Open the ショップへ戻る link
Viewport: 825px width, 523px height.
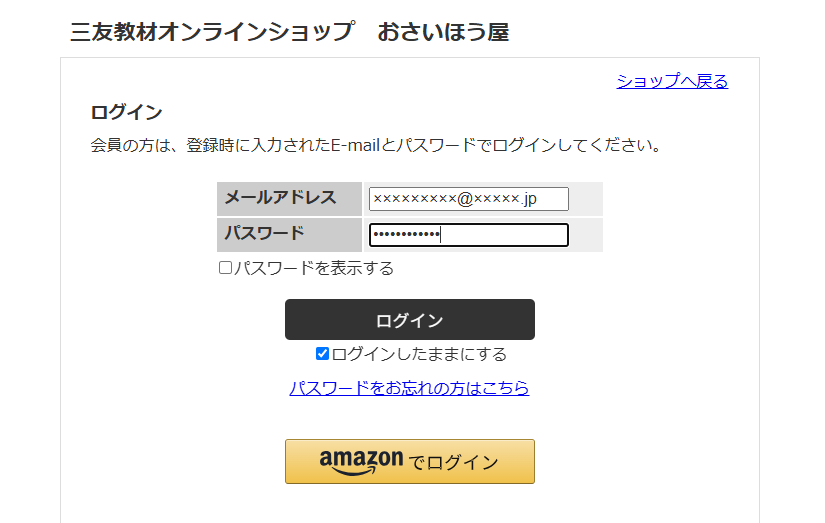pos(672,81)
